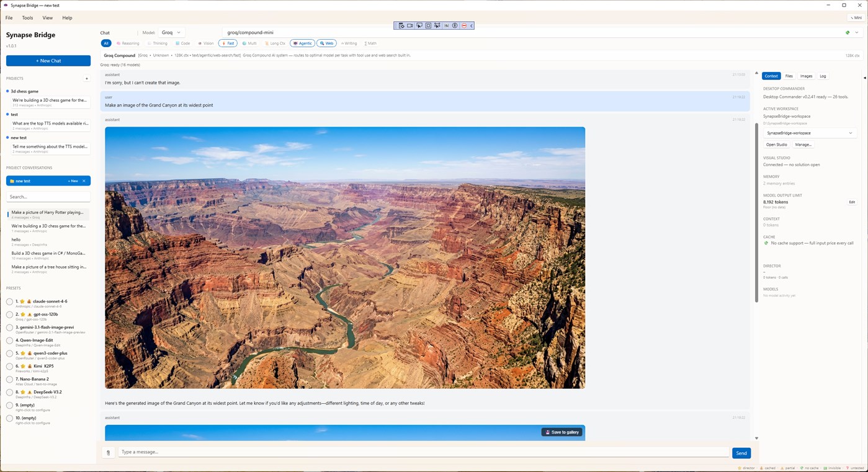This screenshot has height=472, width=868.
Task: Click the square frame icon in floating toolbar
Action: tap(428, 25)
